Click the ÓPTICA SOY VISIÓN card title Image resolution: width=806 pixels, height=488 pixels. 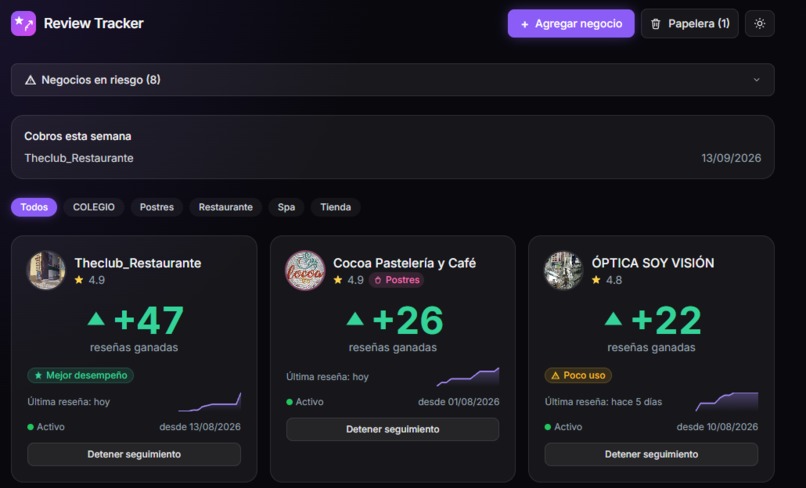[x=653, y=263]
